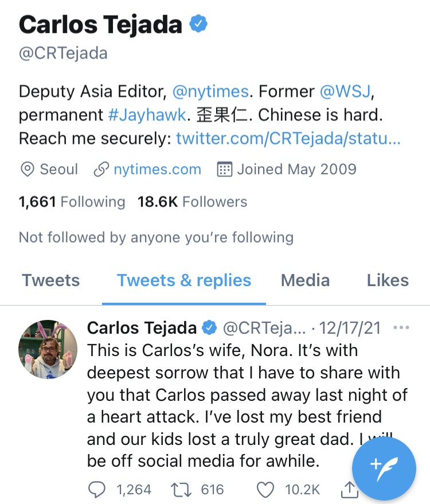Switch to the Tweets tab
The image size is (430, 504).
51,280
